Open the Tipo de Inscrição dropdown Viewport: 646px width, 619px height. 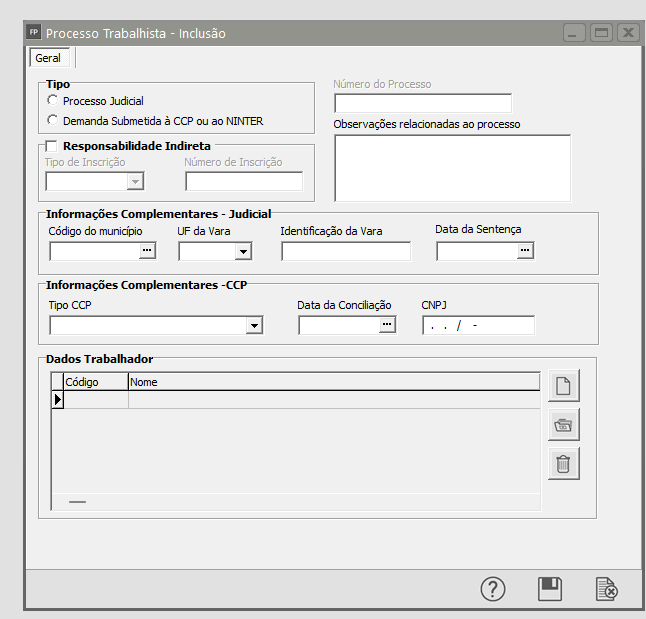[x=135, y=181]
